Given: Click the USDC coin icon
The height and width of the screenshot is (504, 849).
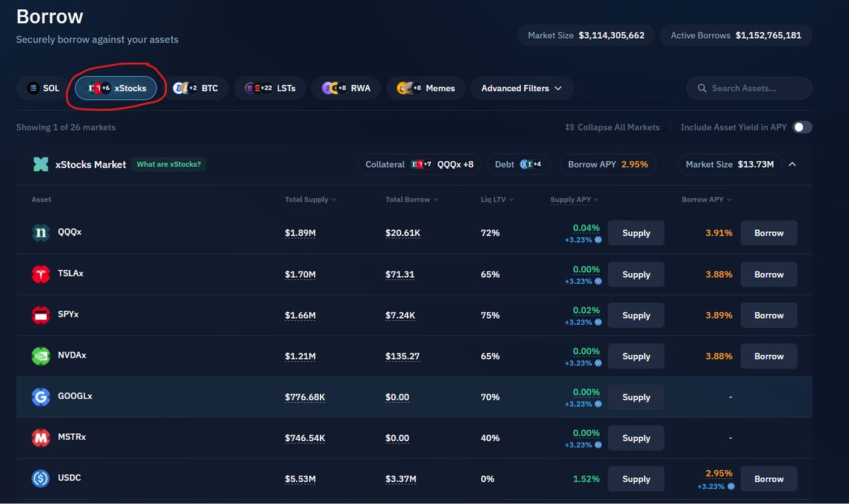Looking at the screenshot, I should pos(40,479).
